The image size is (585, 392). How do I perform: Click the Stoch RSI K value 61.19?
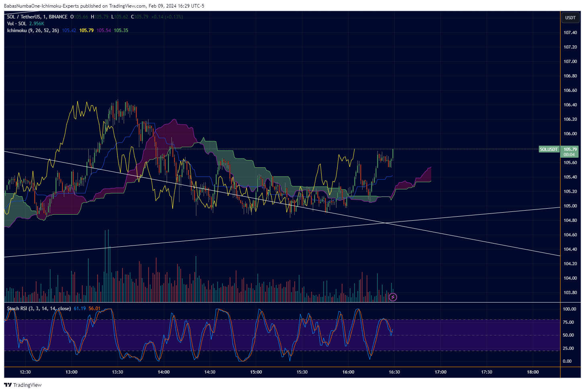79,309
